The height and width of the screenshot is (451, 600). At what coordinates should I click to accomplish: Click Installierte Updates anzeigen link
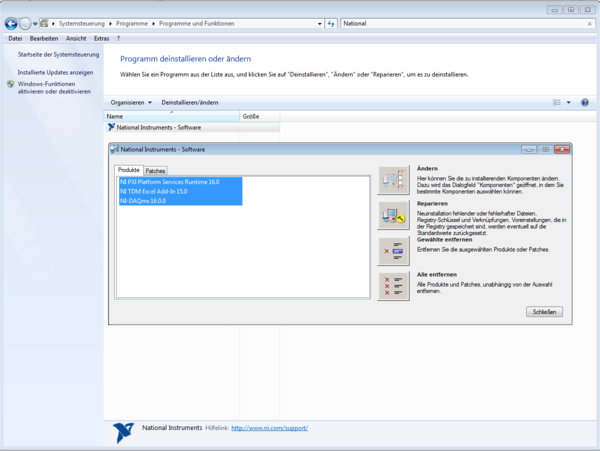click(x=55, y=72)
